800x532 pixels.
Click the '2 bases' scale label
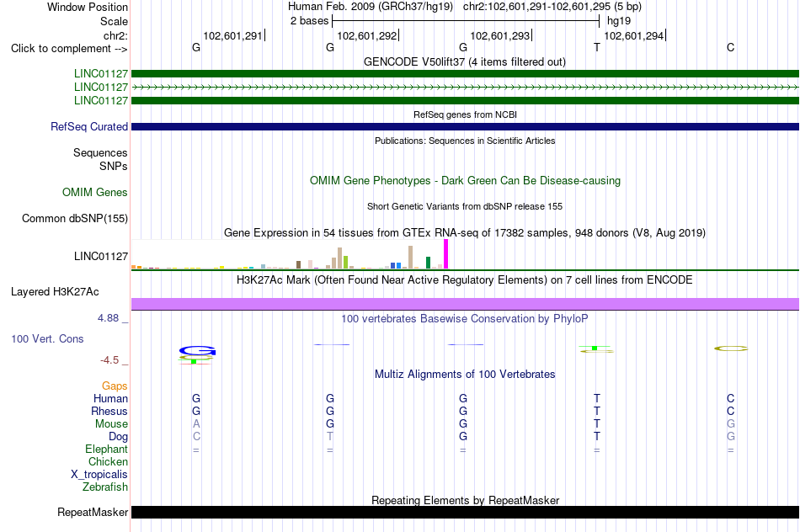309,21
